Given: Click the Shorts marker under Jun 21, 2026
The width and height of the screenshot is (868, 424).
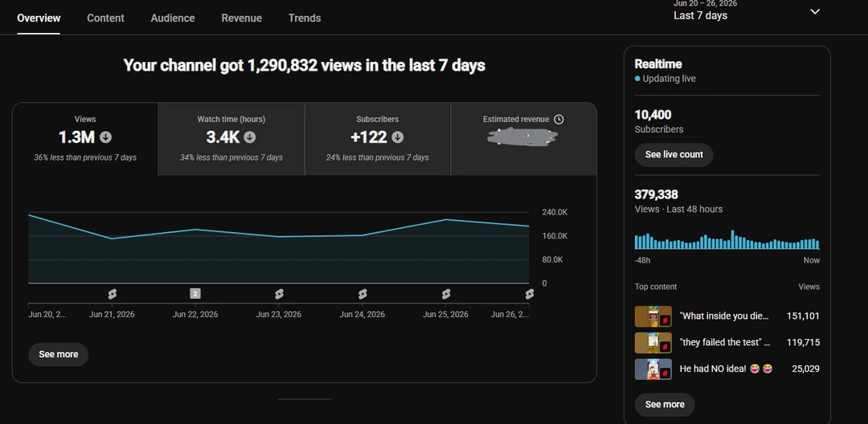Looking at the screenshot, I should tap(112, 294).
